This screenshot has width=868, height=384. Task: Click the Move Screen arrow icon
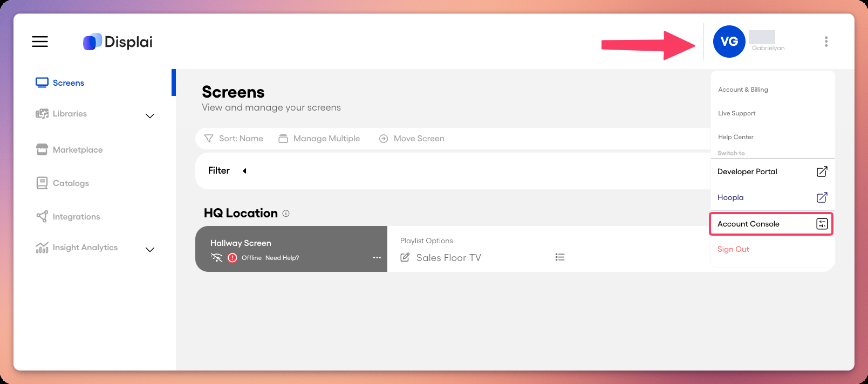384,139
